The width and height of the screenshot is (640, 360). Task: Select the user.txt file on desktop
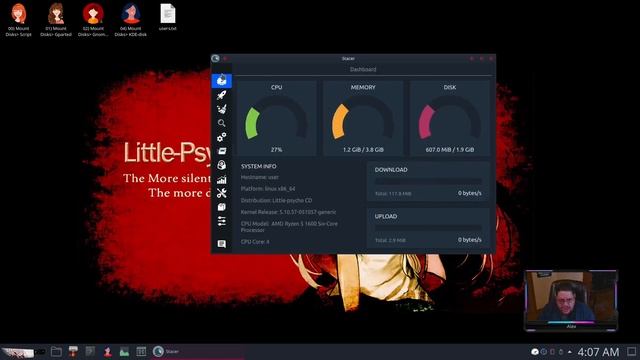[168, 17]
